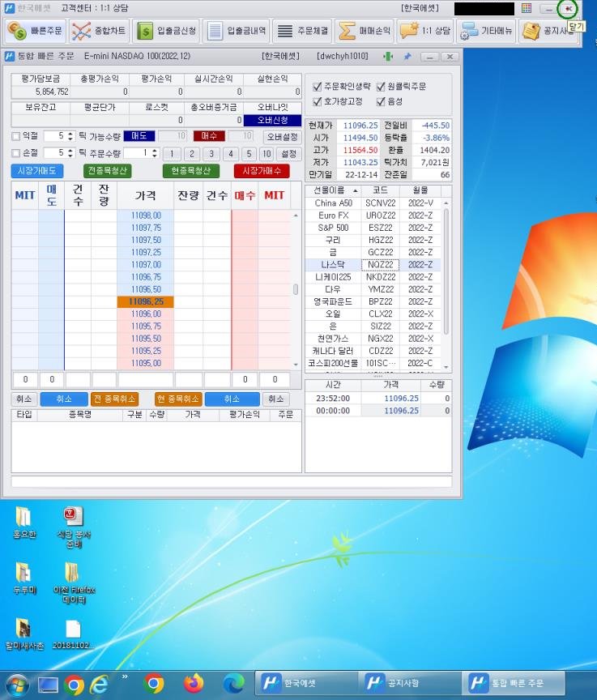Click the 손절 tick spinner arrows
The height and width of the screenshot is (700, 597).
pyautogui.click(x=70, y=153)
